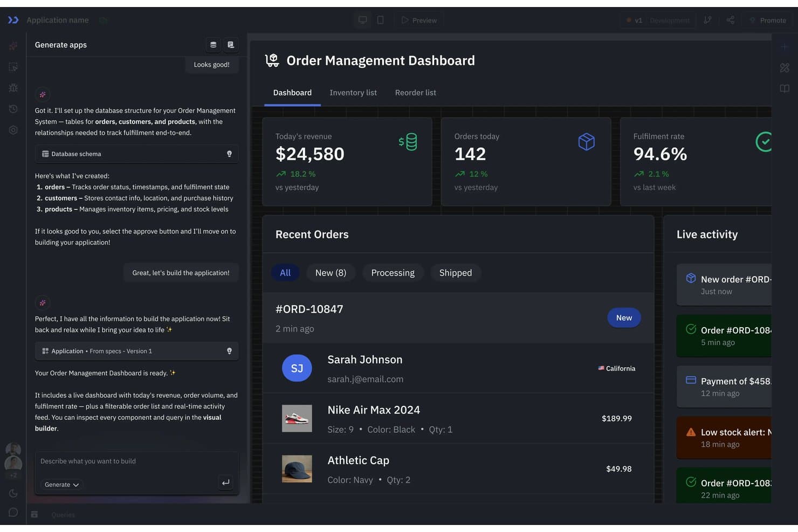The image size is (798, 532).
Task: Filter recent orders by Shipped
Action: coord(456,273)
